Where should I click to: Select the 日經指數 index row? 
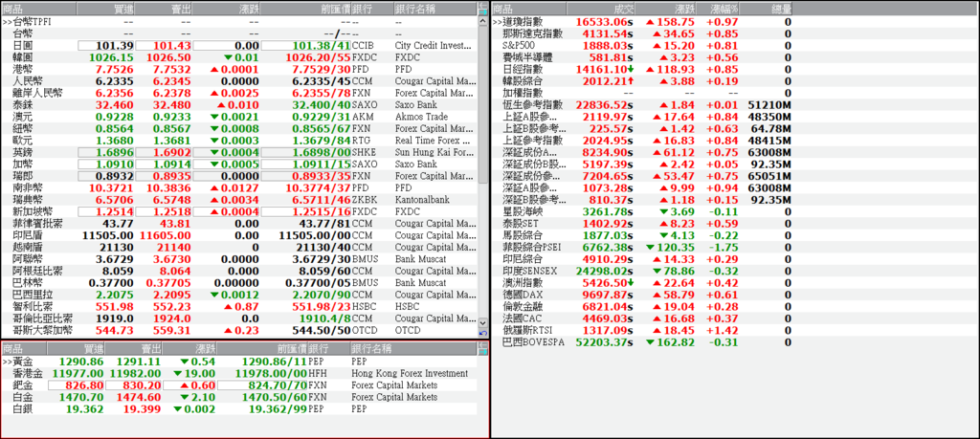[642, 69]
